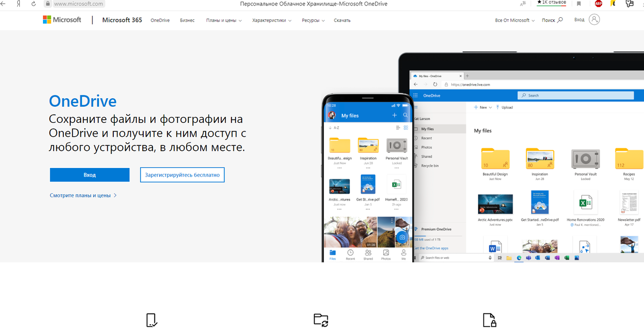Click the locked document feature icon

pyautogui.click(x=489, y=320)
